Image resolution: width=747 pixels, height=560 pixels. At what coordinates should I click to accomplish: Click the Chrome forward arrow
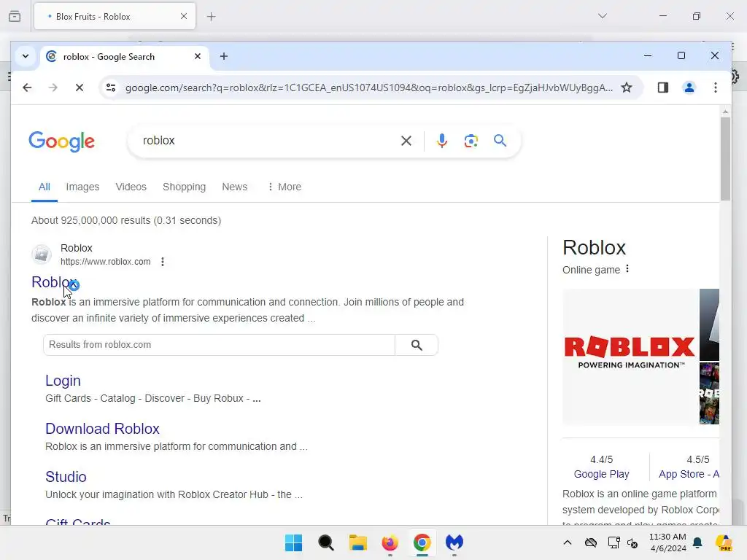click(x=53, y=87)
